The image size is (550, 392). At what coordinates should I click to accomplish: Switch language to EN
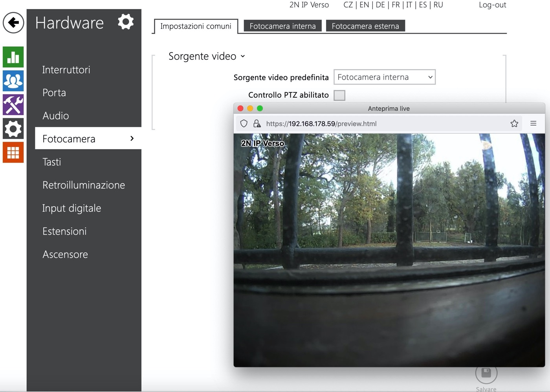click(x=364, y=5)
